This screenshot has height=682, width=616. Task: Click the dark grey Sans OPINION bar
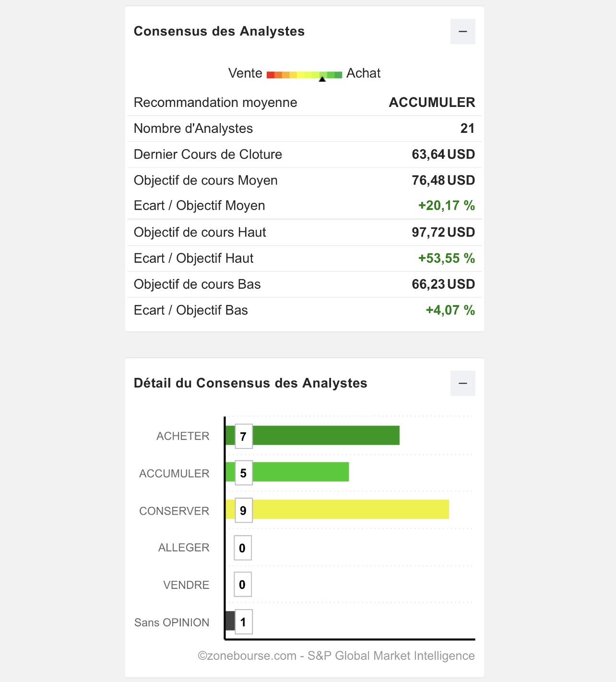[x=230, y=621]
